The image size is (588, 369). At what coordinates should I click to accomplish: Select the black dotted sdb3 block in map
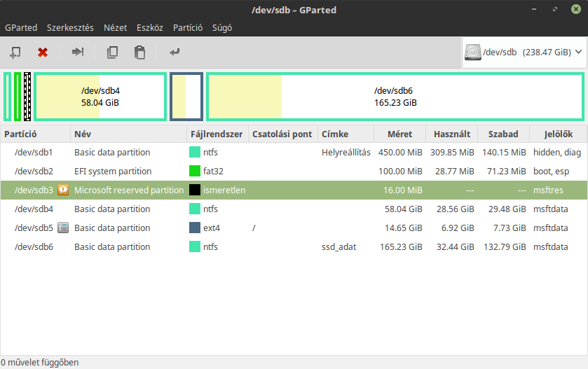[27, 97]
